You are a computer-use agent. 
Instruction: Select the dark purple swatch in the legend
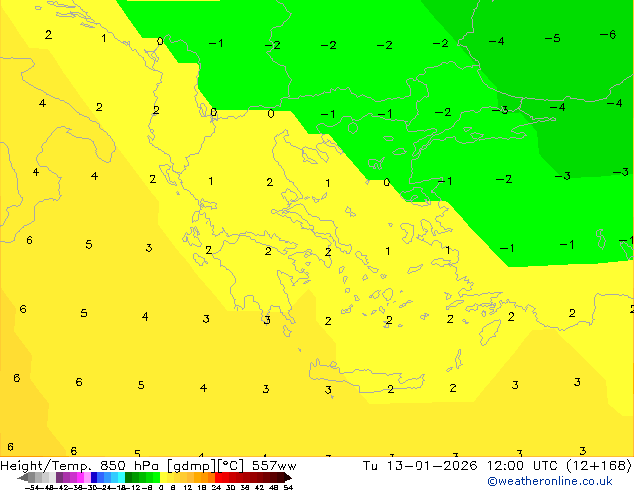point(59,477)
